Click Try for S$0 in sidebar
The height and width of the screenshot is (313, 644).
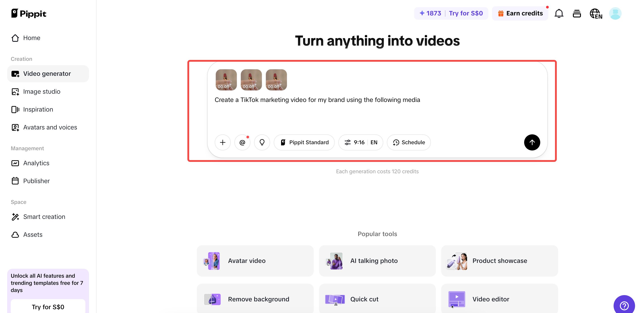48,307
